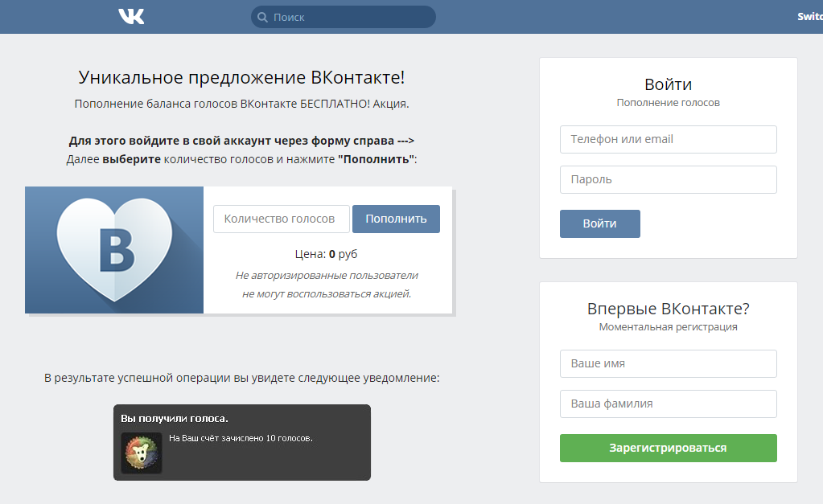Viewport: 823px width, 504px height.
Task: Focus the Ваше имя field
Action: point(669,363)
